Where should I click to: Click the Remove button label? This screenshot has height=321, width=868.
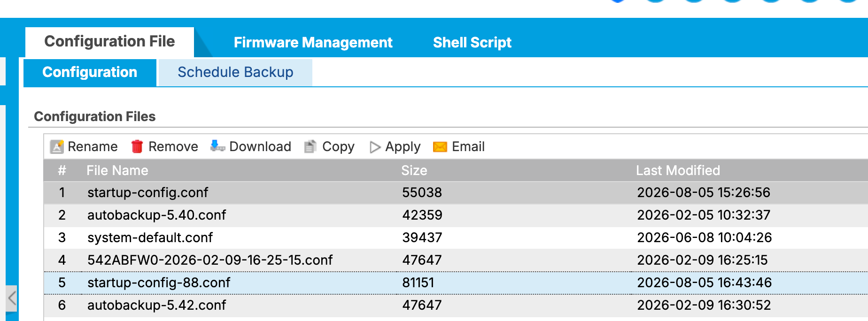click(173, 146)
